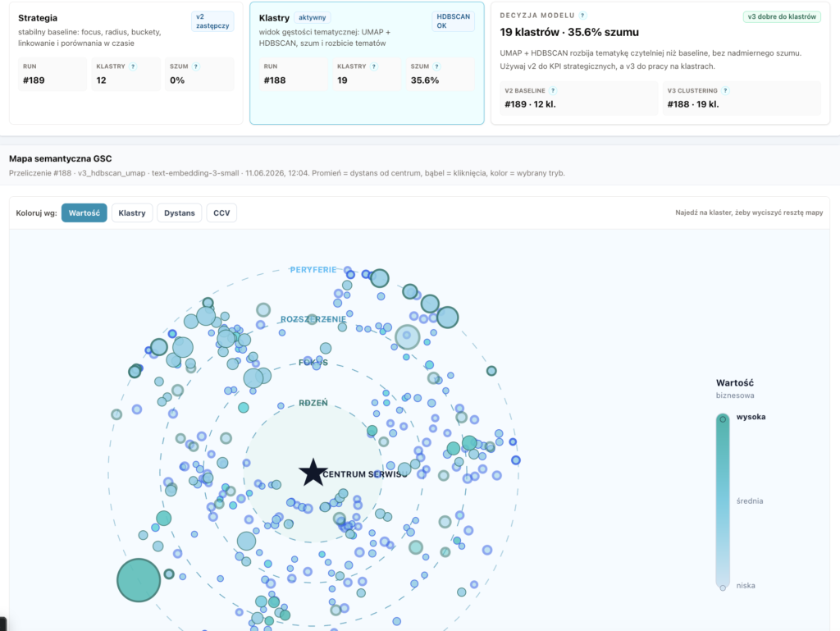Click the Wartość legend title
The height and width of the screenshot is (631, 840).
[735, 382]
